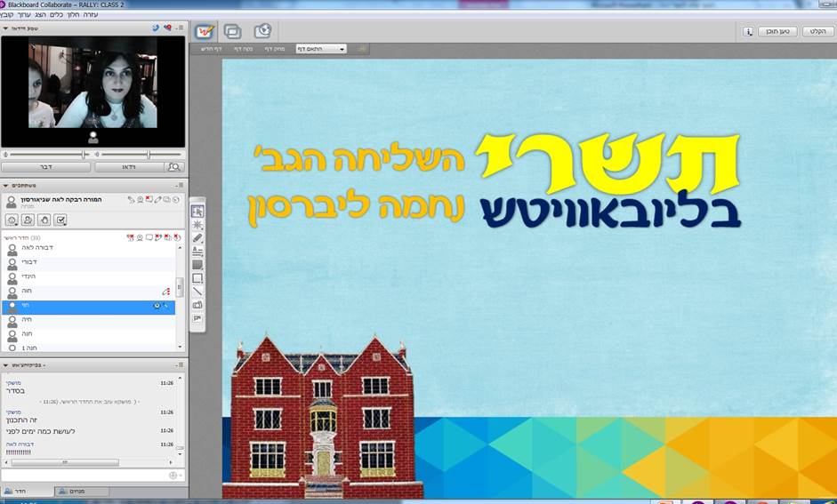Collapse the Participants panel
This screenshot has width=837, height=504.
tap(6, 186)
